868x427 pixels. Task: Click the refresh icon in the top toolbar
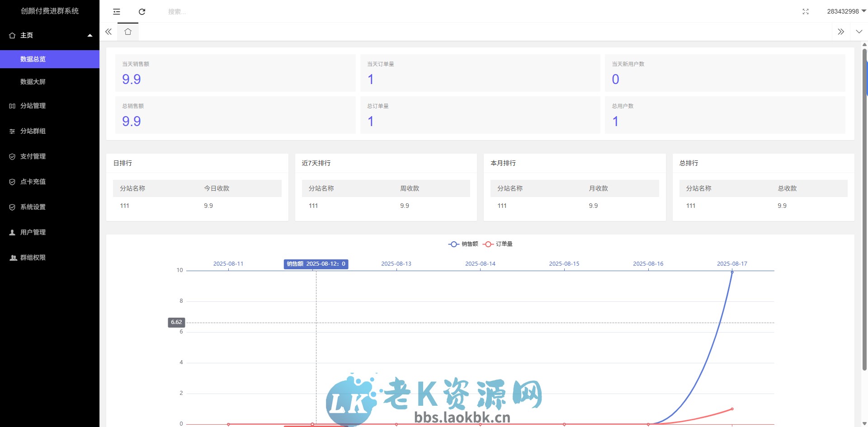coord(142,11)
